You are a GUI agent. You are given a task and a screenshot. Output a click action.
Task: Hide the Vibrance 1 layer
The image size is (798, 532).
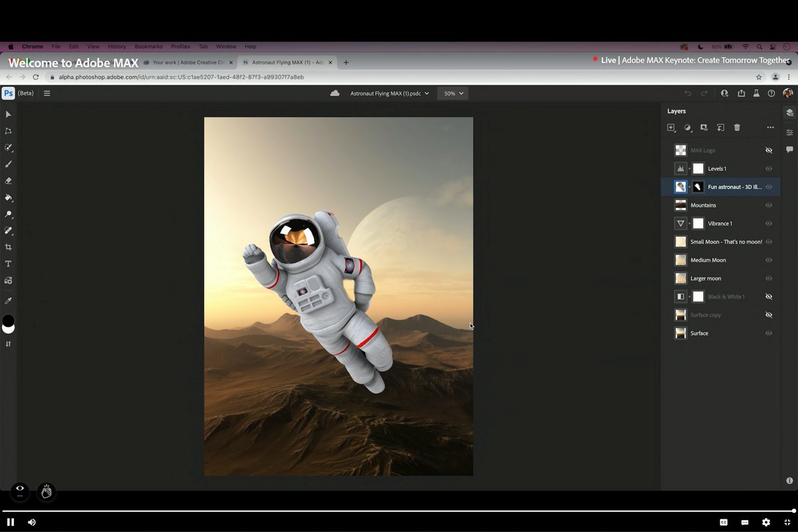click(x=769, y=223)
